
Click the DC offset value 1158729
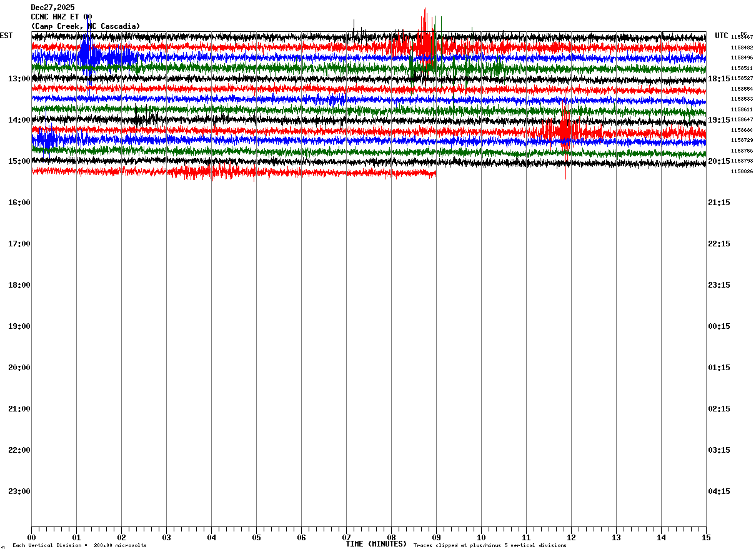pyautogui.click(x=742, y=140)
